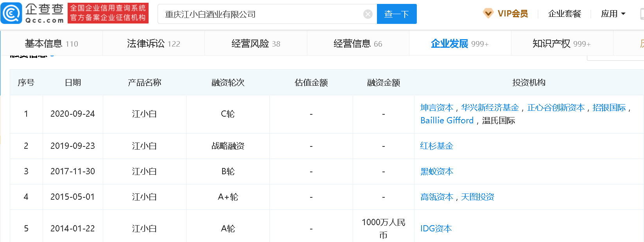Open investor link 黑蚁资本
Viewport: 644px width, 242px height.
point(437,172)
